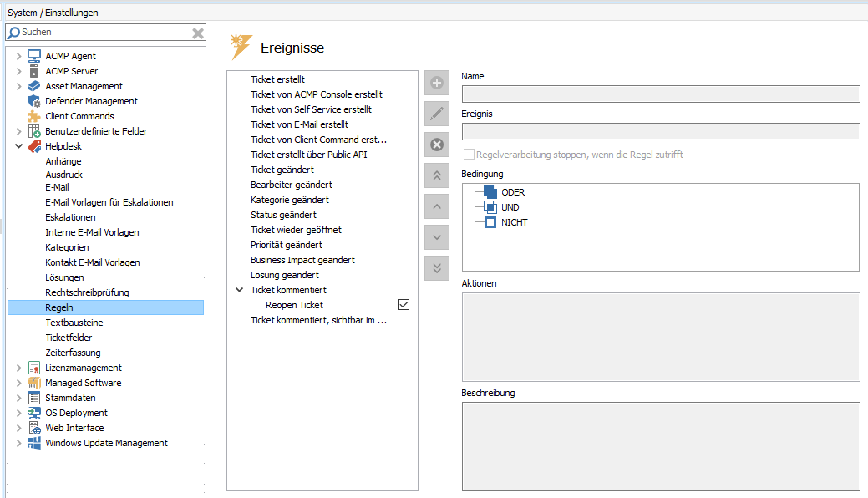
Task: Click the Managed Software icon
Action: tap(34, 383)
